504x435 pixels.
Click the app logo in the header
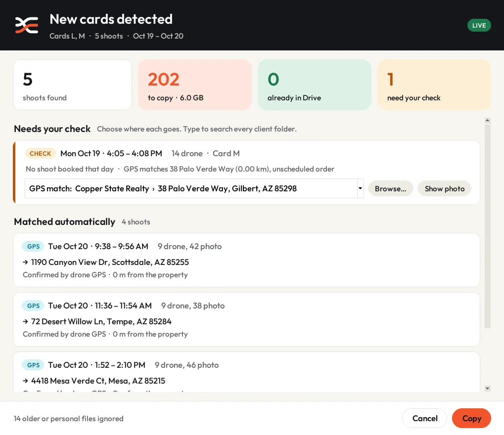point(27,25)
